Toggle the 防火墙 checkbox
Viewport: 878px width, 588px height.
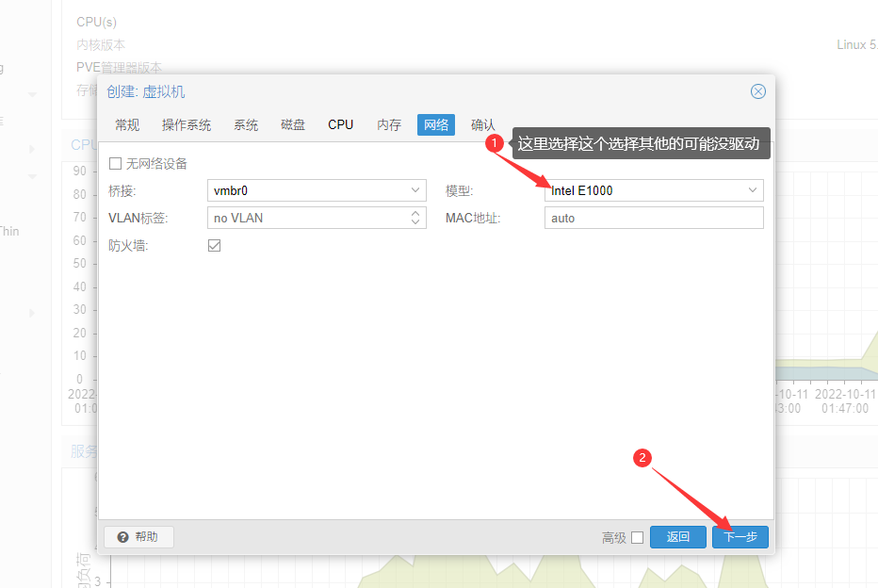[x=214, y=245]
